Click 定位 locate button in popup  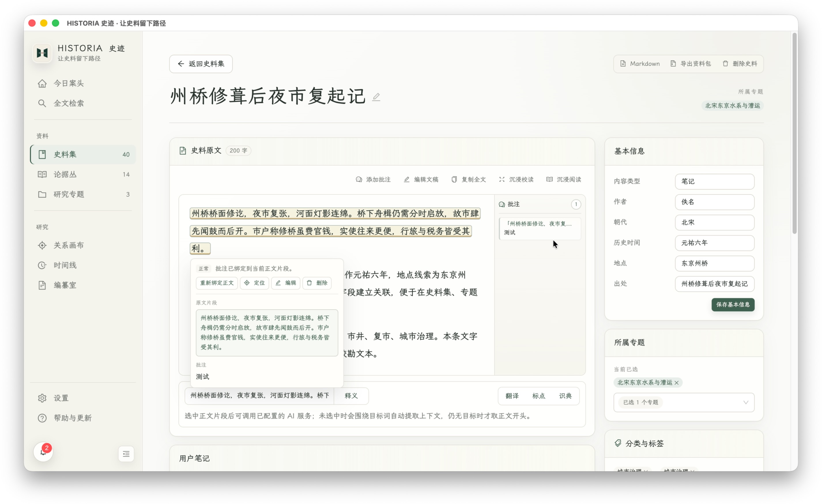point(254,283)
